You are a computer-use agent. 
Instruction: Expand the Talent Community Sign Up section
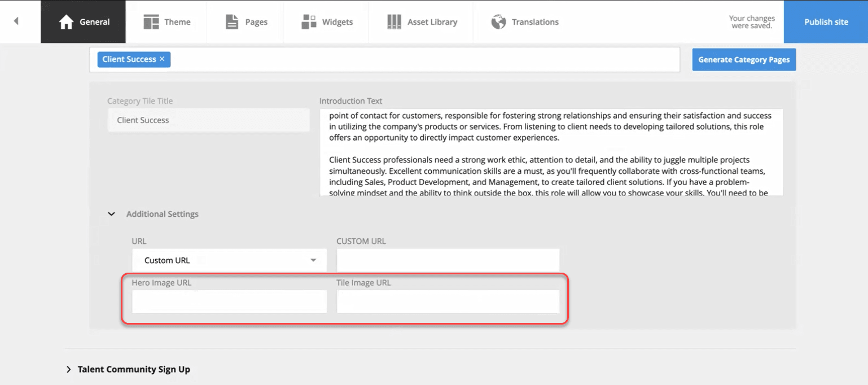(69, 370)
